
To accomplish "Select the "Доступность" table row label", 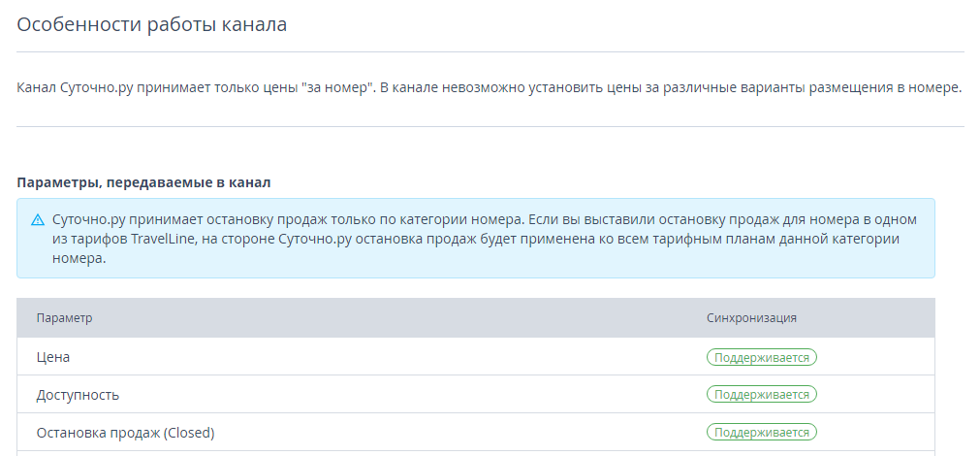I will click(78, 395).
